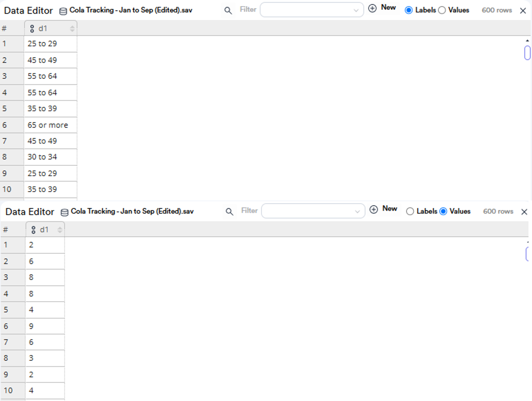Image resolution: width=532 pixels, height=401 pixels.
Task: Select cell '30 to 34' in row 8
Action: [x=50, y=157]
